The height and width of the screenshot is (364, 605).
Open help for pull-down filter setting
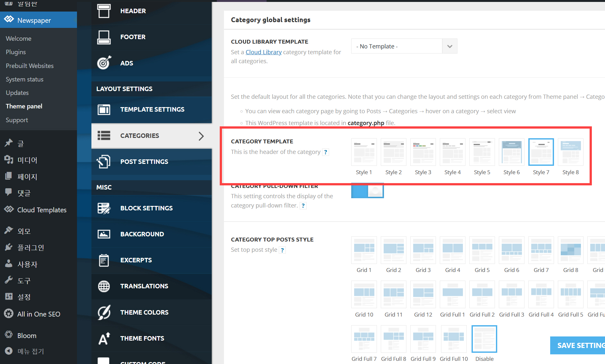click(303, 206)
